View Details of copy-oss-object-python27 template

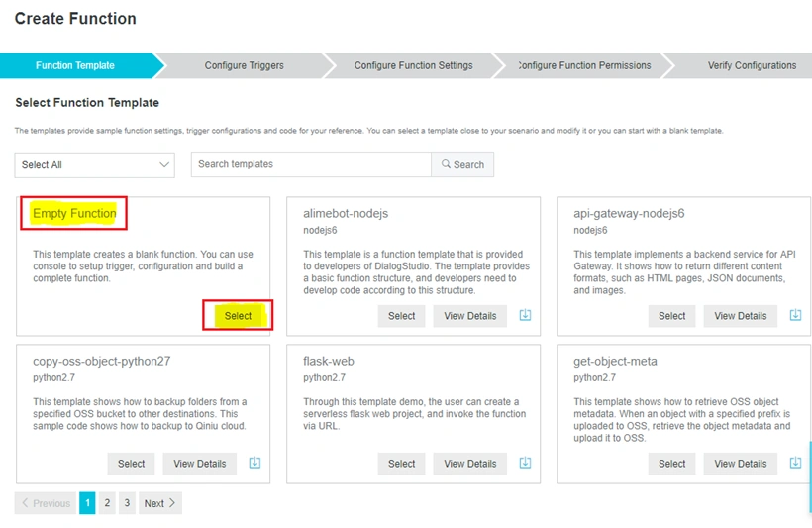pos(199,464)
